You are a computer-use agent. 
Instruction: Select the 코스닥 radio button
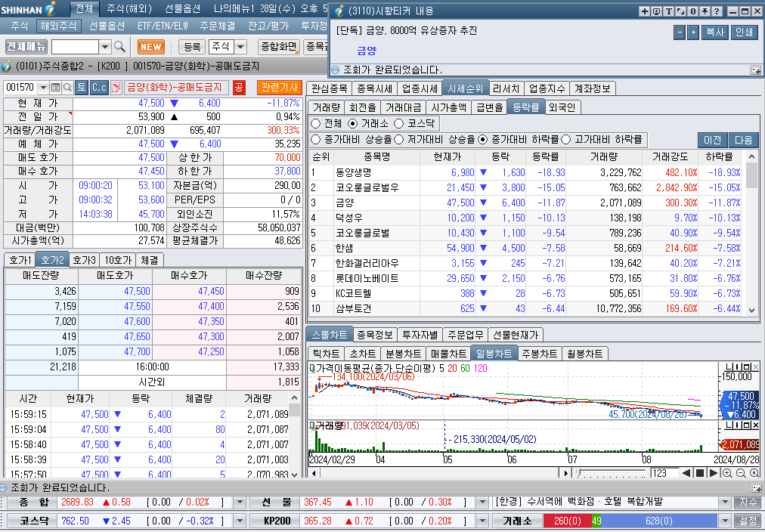(x=399, y=124)
